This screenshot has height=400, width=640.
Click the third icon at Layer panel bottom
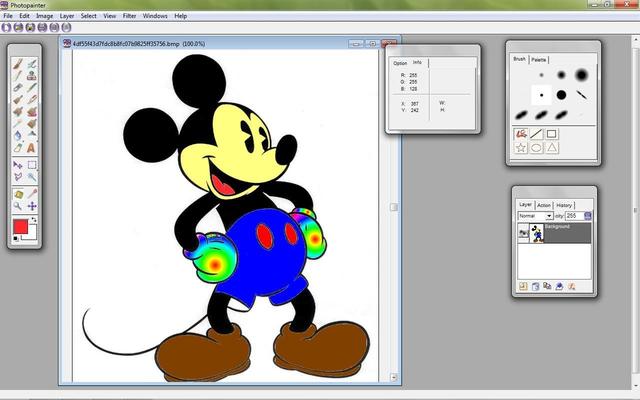pos(547,287)
